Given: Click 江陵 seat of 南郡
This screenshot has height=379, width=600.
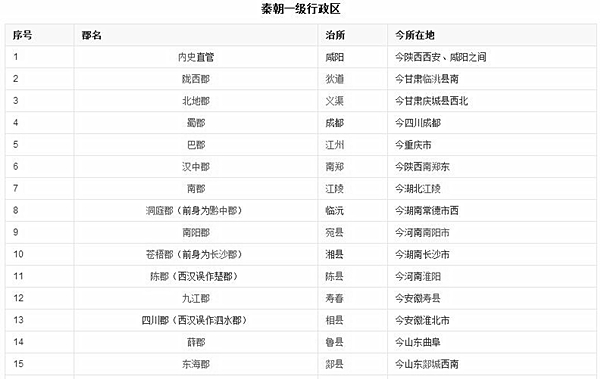Looking at the screenshot, I should [334, 188].
